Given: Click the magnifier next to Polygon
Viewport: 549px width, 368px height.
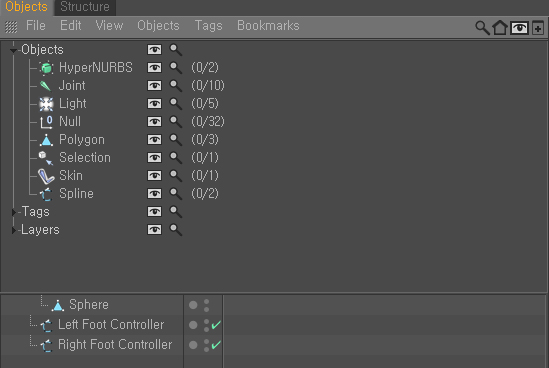Looking at the screenshot, I should click(175, 140).
